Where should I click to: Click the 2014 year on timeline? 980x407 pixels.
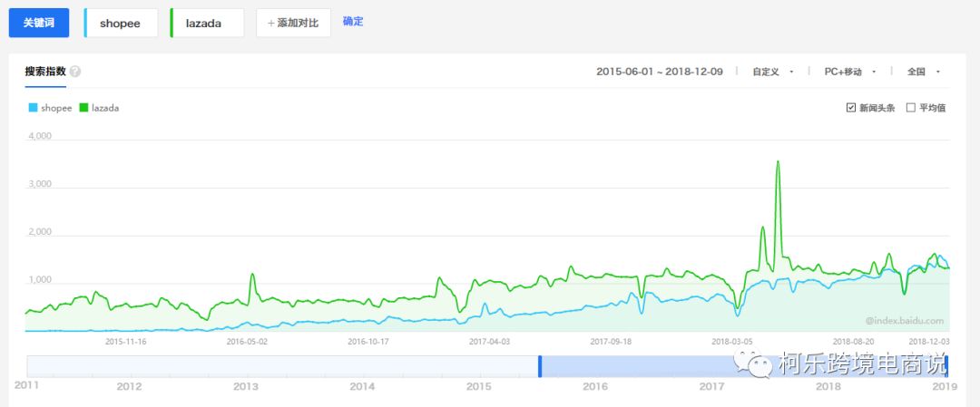[x=362, y=387]
